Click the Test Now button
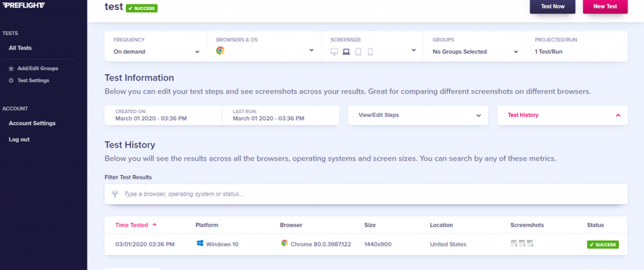 552,6
